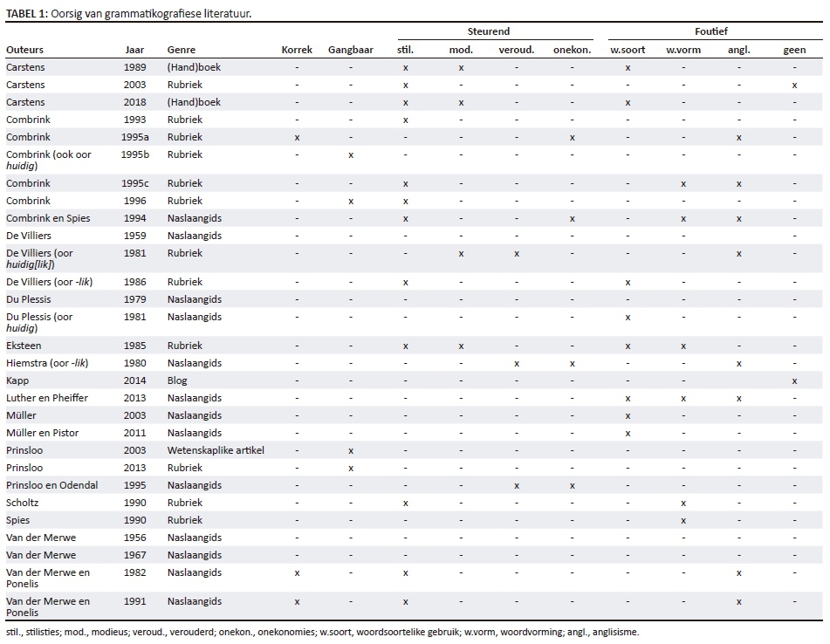Click the angl. column header
Viewport: 830px width, 644px height.
[738, 50]
